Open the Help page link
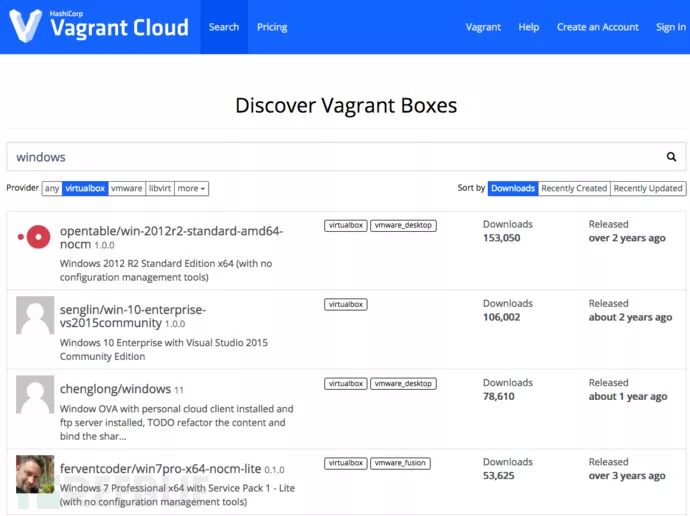 (529, 27)
